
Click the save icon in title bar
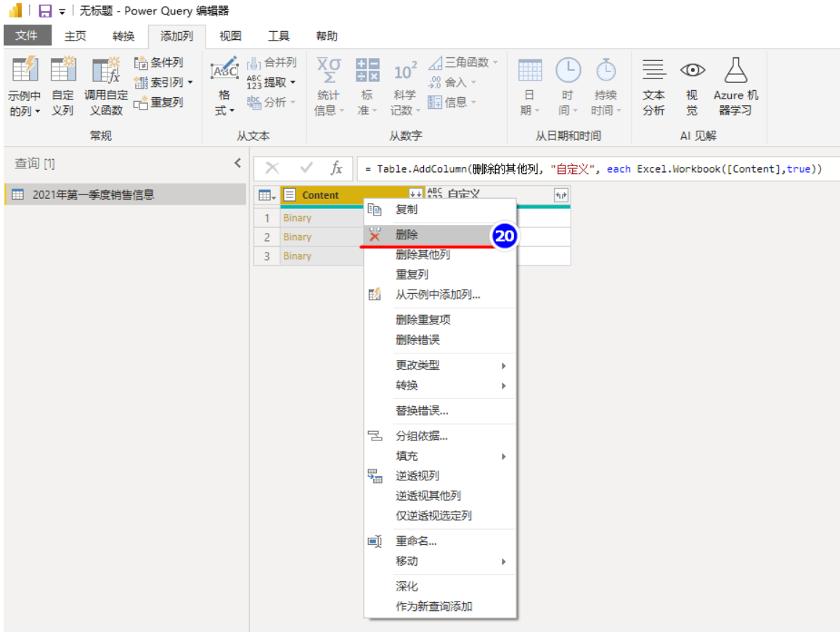pos(46,11)
